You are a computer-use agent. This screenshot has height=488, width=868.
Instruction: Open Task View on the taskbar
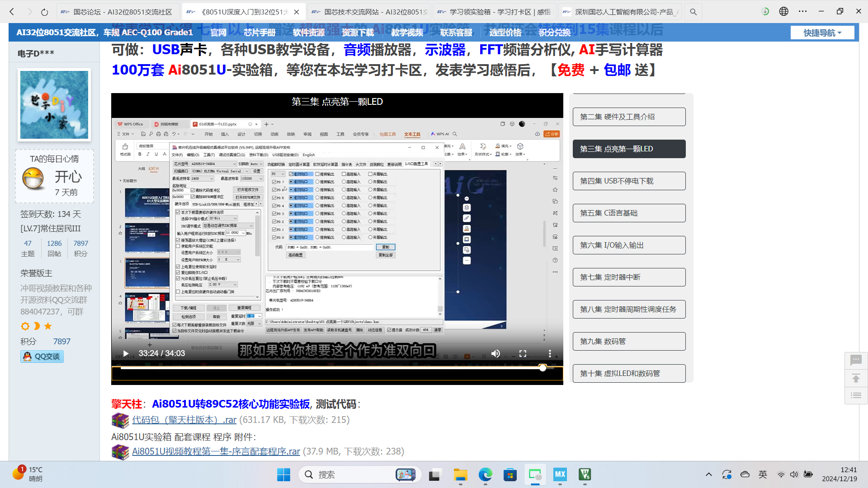coord(434,474)
